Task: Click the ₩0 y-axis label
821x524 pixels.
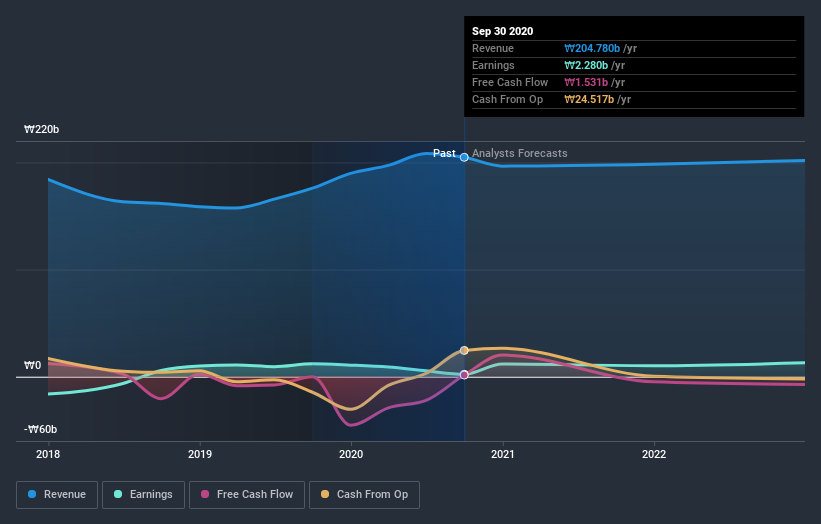Action: tap(32, 365)
